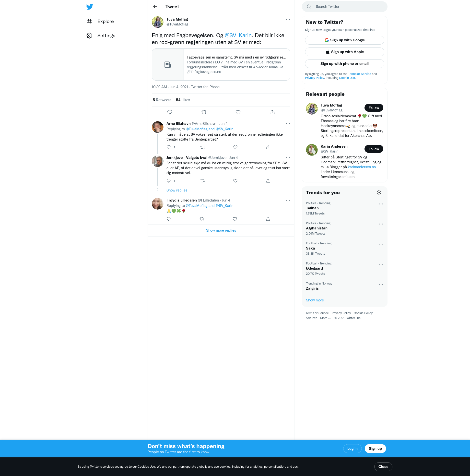This screenshot has width=470, height=476.
Task: Open Karin Andersen's avatar in Relevant people
Action: 312,150
